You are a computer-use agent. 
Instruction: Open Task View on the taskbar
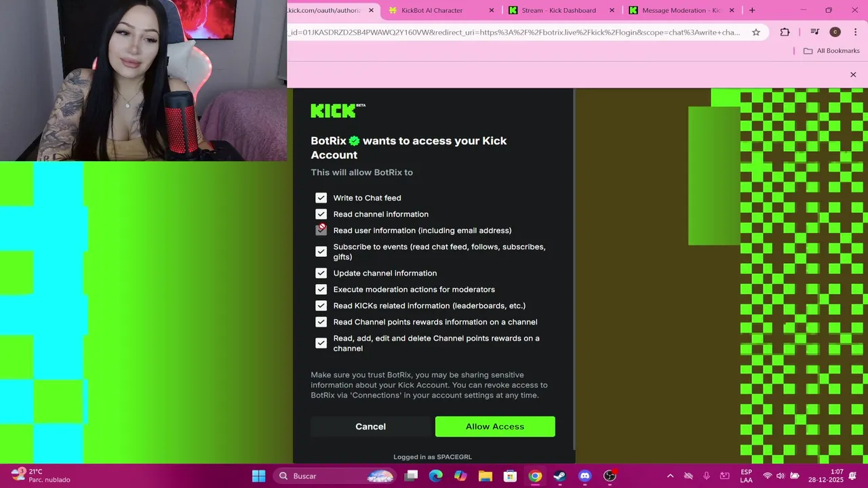[411, 476]
